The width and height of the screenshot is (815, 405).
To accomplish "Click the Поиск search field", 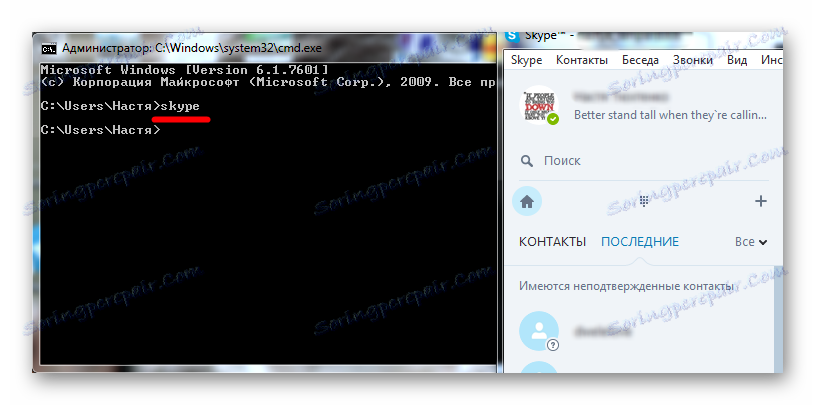I will tap(645, 161).
